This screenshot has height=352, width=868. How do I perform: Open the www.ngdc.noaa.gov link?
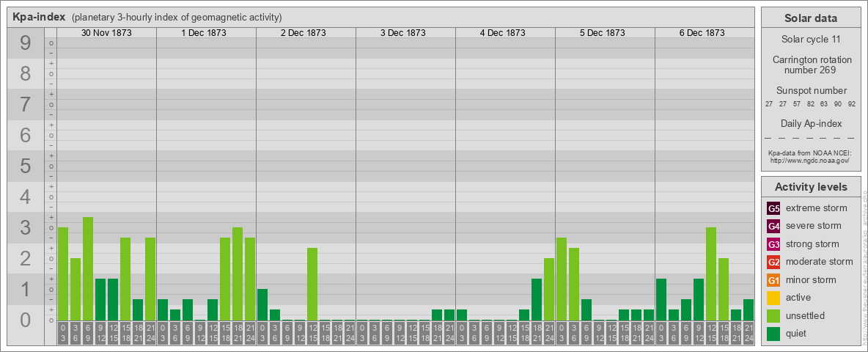[x=810, y=160]
